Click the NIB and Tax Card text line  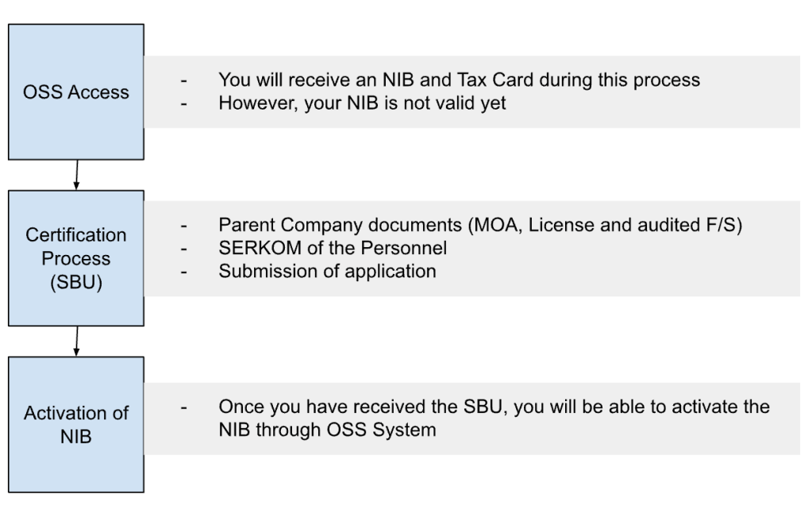click(x=459, y=79)
